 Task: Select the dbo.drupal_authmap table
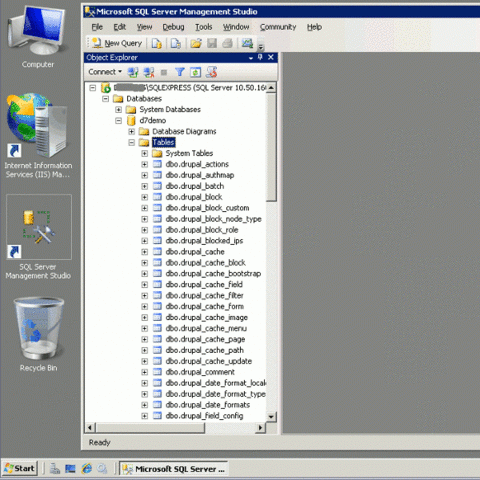tap(200, 175)
